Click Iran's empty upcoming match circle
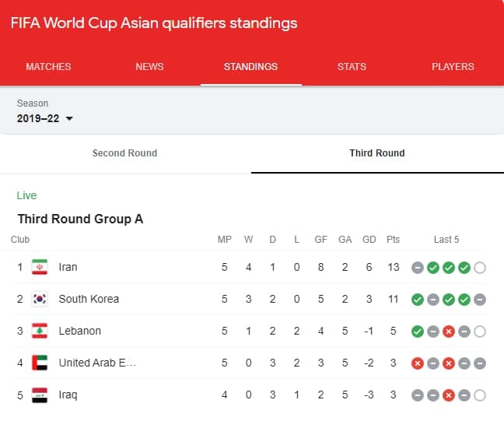The height and width of the screenshot is (428, 504). click(480, 268)
